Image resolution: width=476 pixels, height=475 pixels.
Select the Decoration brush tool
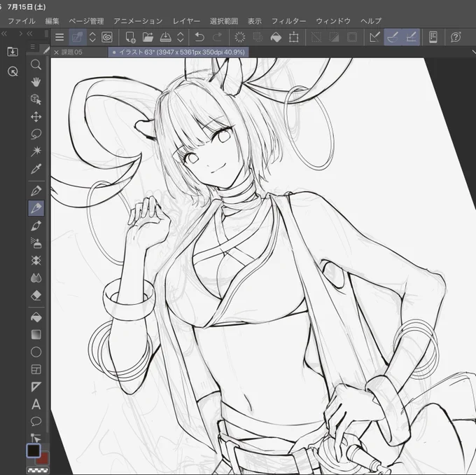click(x=36, y=261)
